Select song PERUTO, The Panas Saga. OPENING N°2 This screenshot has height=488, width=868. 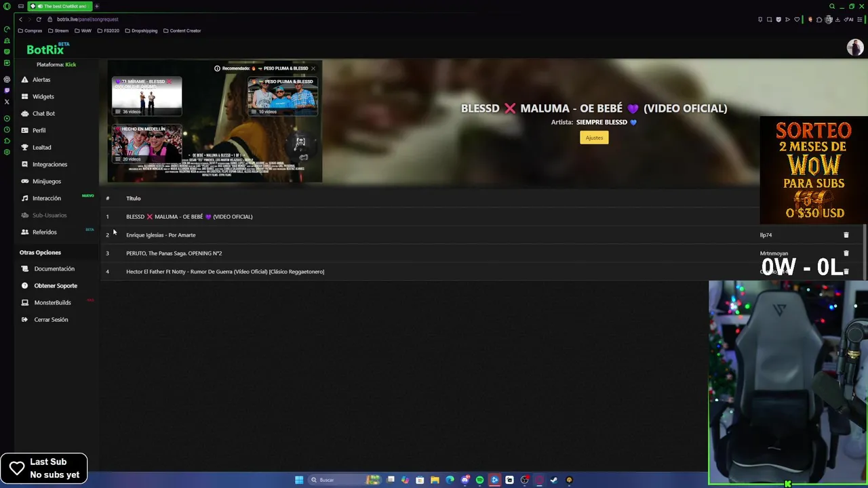click(174, 253)
